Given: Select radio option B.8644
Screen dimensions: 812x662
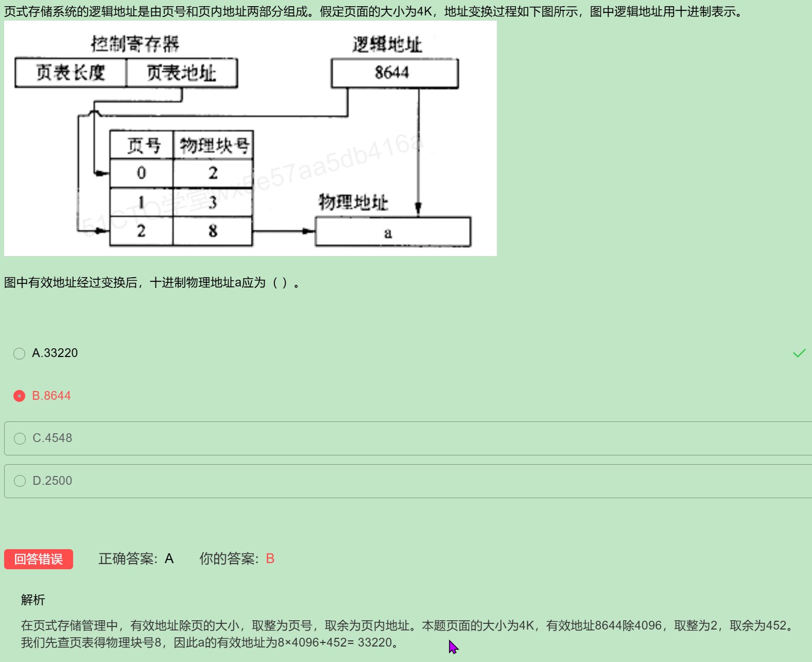Looking at the screenshot, I should pyautogui.click(x=19, y=396).
